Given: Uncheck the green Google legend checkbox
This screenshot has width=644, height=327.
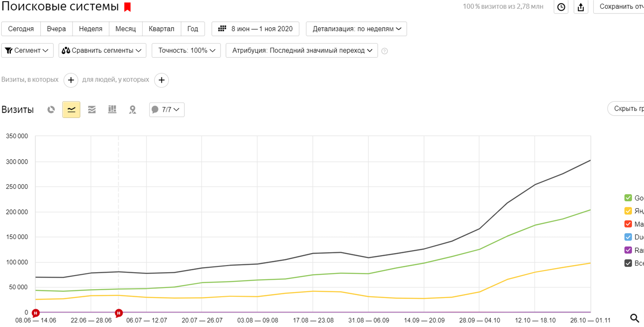Looking at the screenshot, I should coord(628,198).
